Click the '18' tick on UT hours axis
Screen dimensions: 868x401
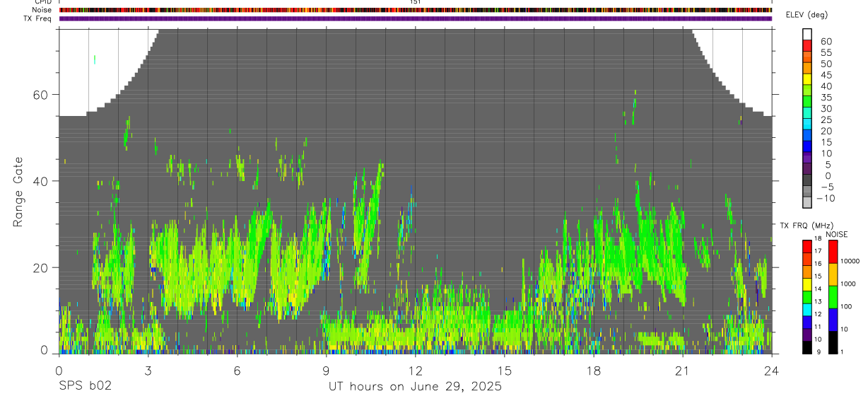point(593,371)
